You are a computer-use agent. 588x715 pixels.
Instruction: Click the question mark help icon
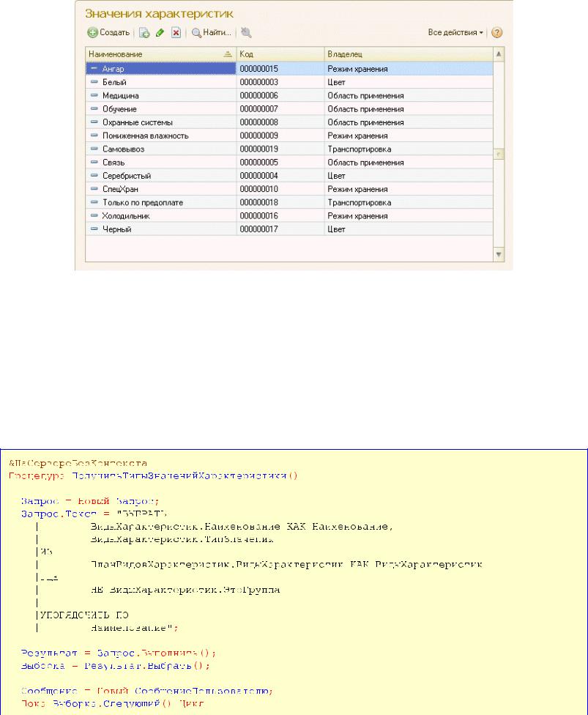[497, 32]
